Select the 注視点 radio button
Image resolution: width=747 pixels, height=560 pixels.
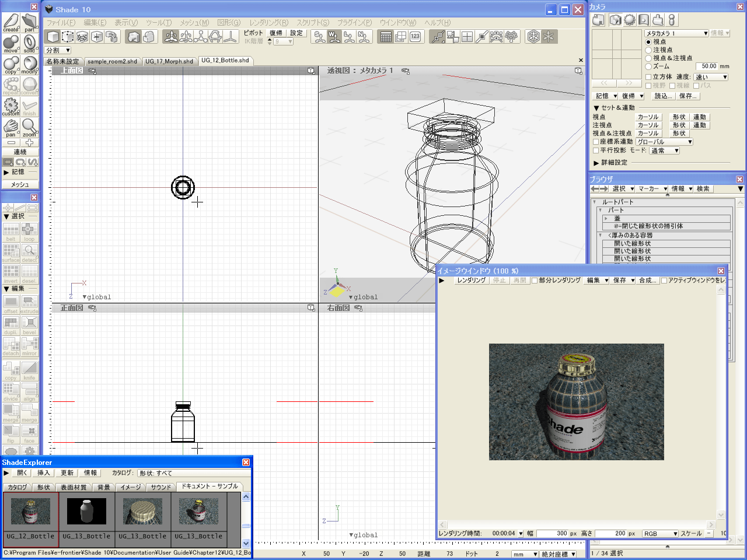coord(648,50)
